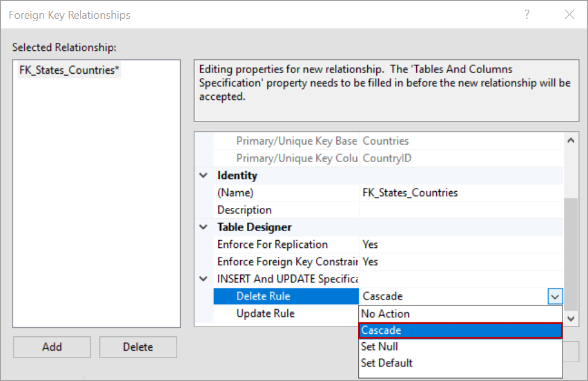Image resolution: width=588 pixels, height=381 pixels.
Task: Select FK_States_Countries in the relationship list
Action: [x=68, y=70]
